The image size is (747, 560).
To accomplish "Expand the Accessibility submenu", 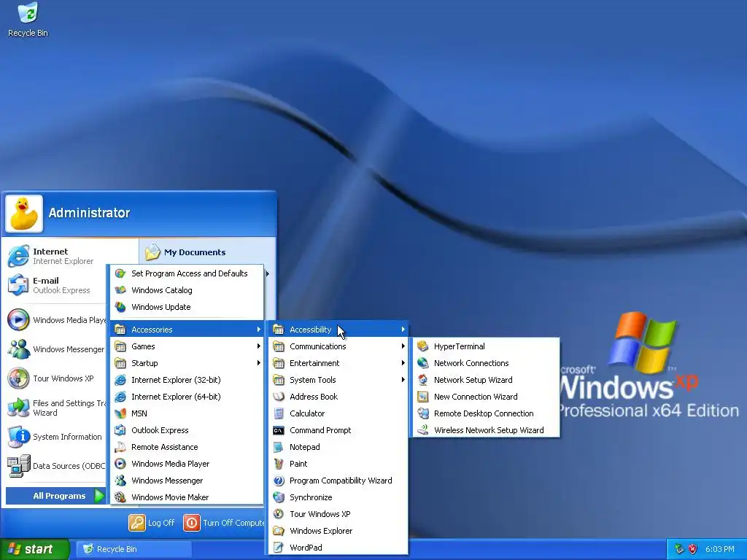I will (338, 329).
